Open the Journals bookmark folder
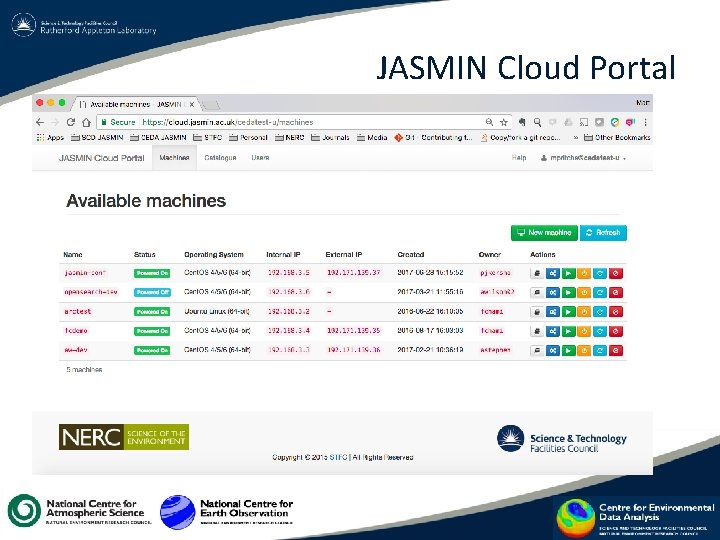 click(330, 137)
